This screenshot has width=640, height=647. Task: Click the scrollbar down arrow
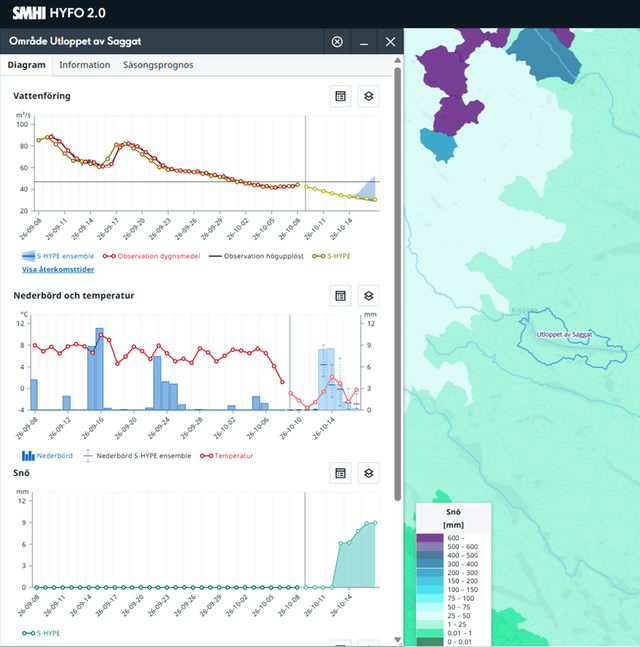coord(397,640)
